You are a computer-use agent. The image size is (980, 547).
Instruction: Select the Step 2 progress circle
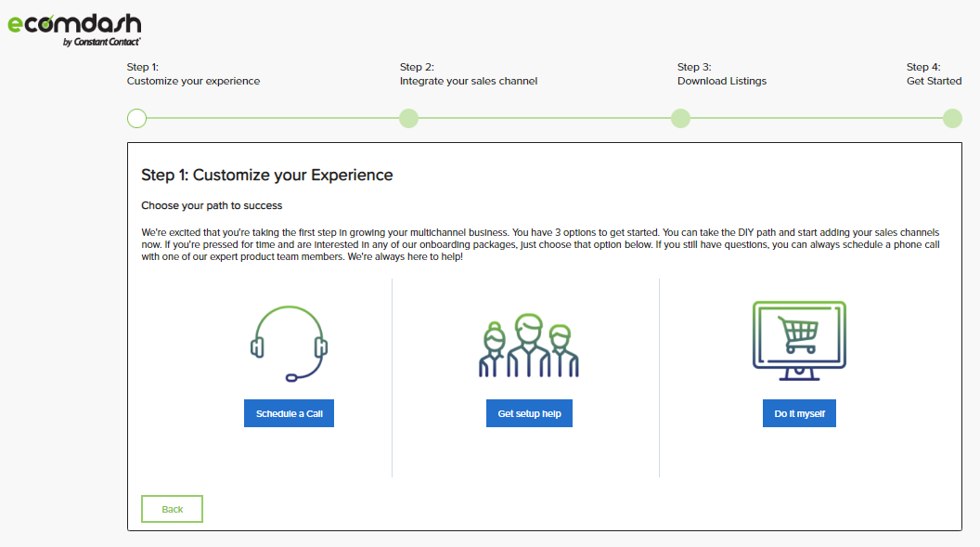click(408, 118)
